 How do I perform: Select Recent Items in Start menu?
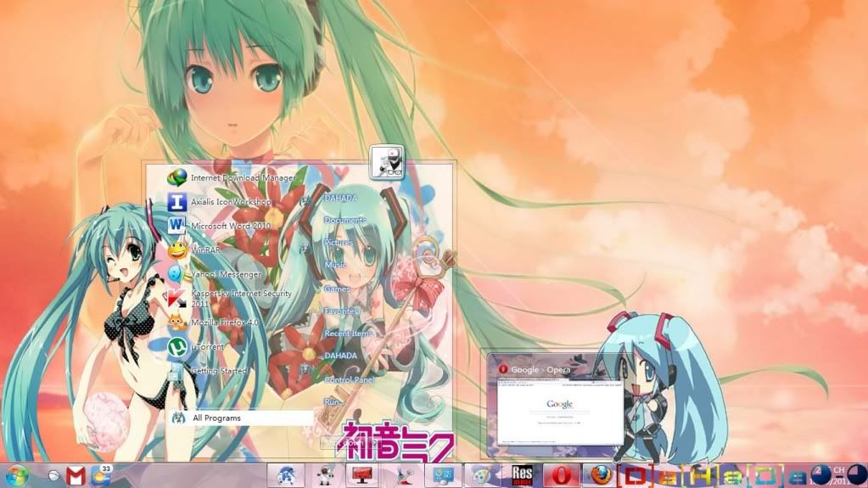coord(349,334)
